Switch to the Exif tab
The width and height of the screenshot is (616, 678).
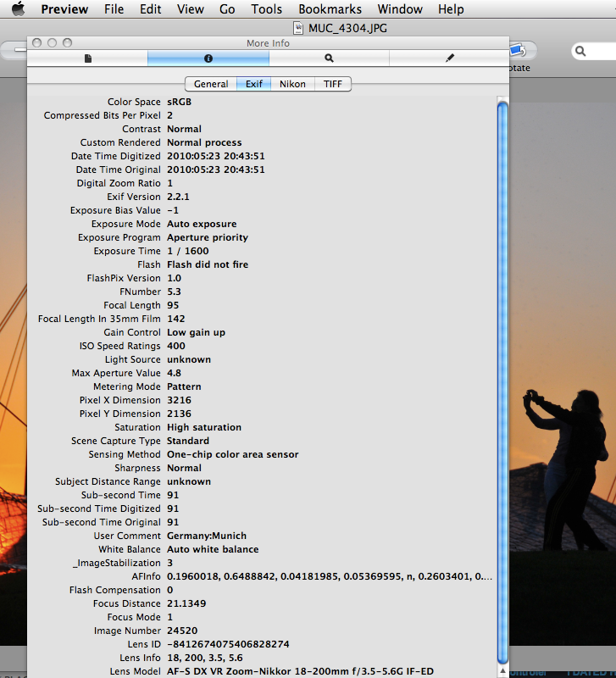254,84
